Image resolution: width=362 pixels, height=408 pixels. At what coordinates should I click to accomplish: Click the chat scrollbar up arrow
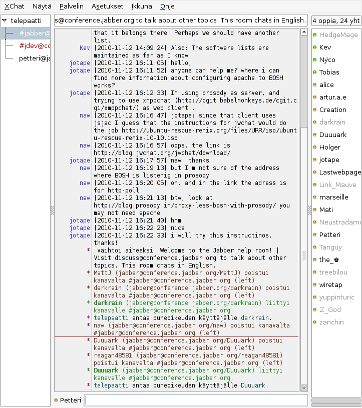(x=303, y=32)
